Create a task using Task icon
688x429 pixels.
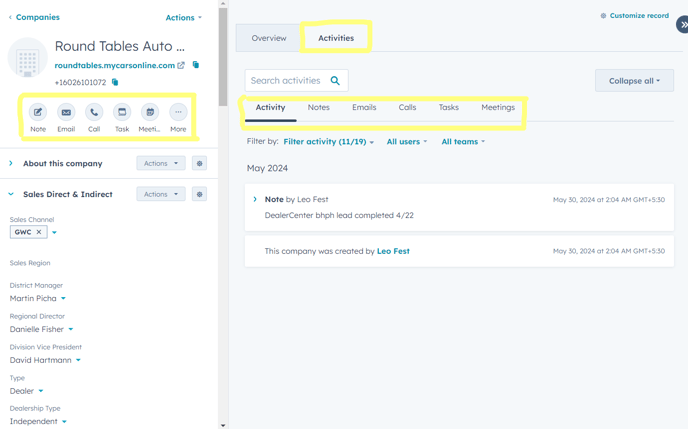click(122, 112)
